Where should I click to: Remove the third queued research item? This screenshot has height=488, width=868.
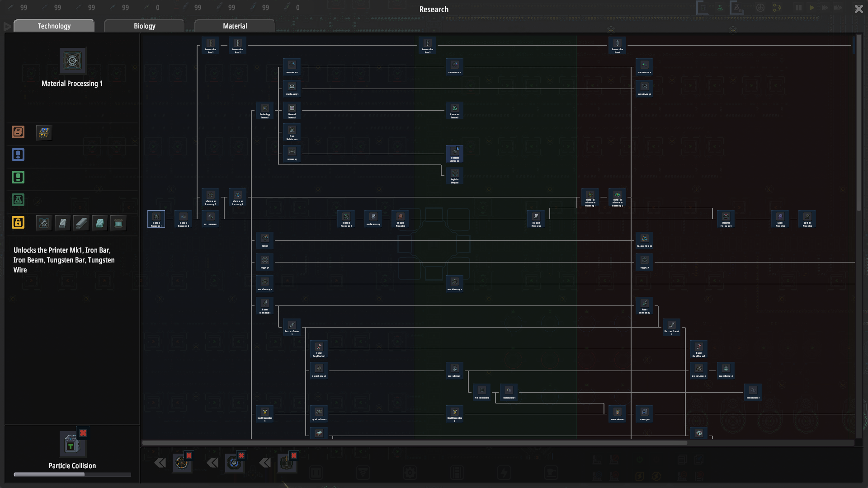[294, 455]
